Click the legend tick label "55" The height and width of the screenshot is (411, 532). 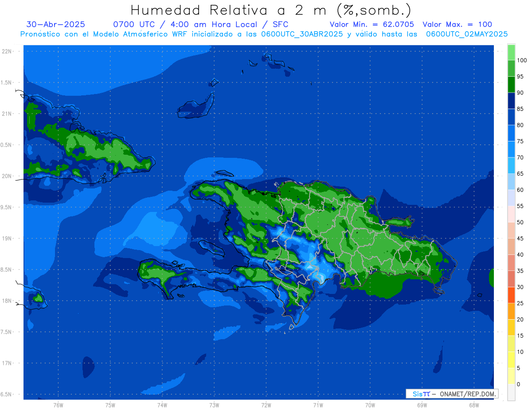(520, 206)
